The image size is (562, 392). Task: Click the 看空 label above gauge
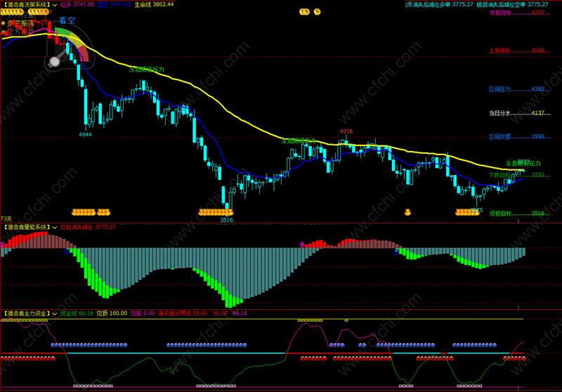click(67, 20)
